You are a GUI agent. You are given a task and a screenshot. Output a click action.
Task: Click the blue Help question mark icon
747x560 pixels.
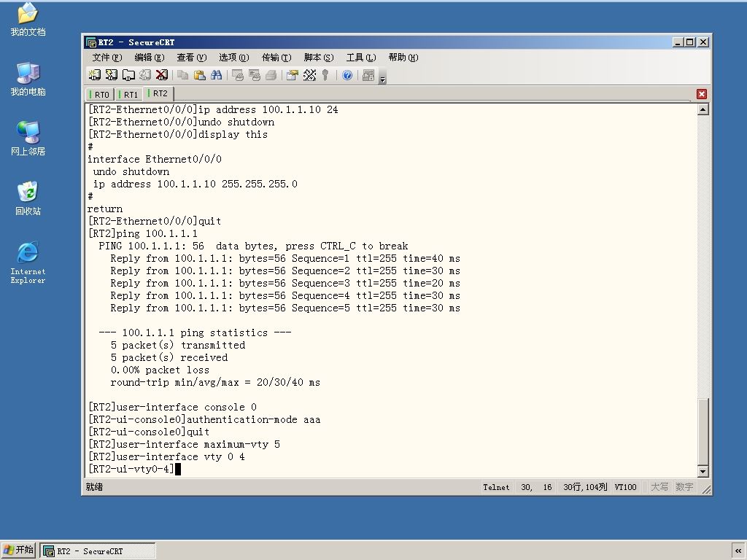click(347, 75)
